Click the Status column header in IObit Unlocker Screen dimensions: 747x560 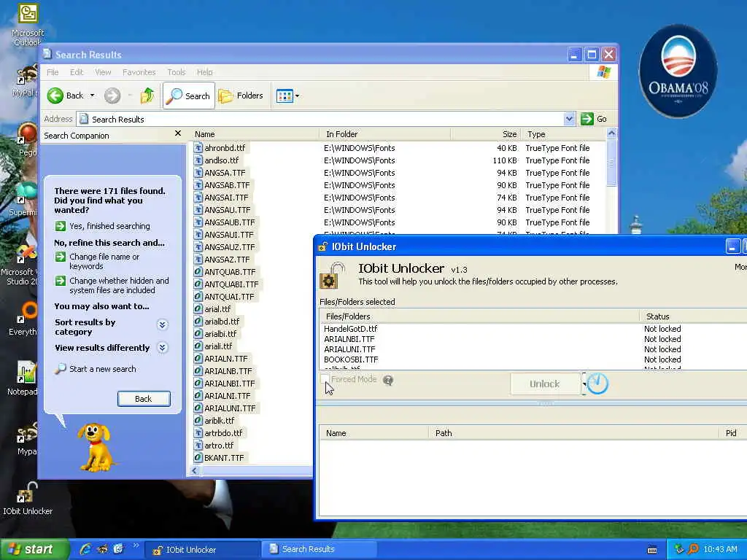click(693, 316)
